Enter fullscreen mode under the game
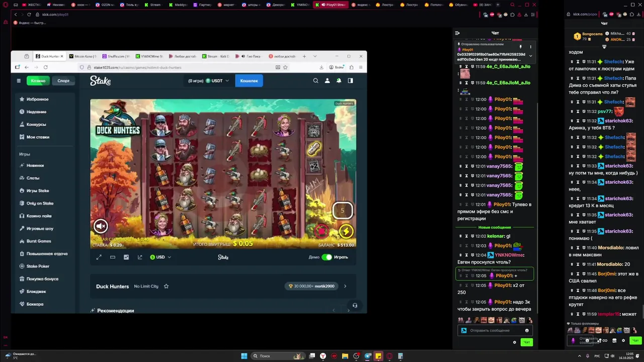The image size is (644, 362). point(99,257)
